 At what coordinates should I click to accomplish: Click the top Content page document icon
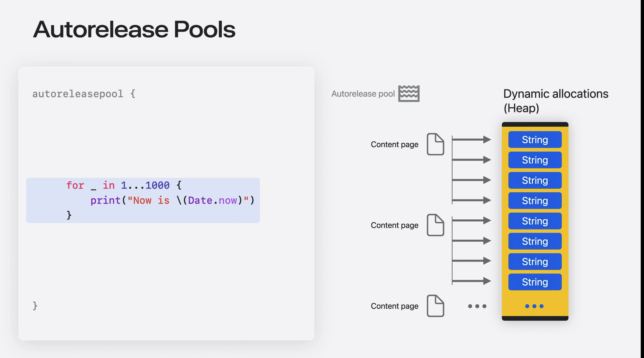pos(435,144)
